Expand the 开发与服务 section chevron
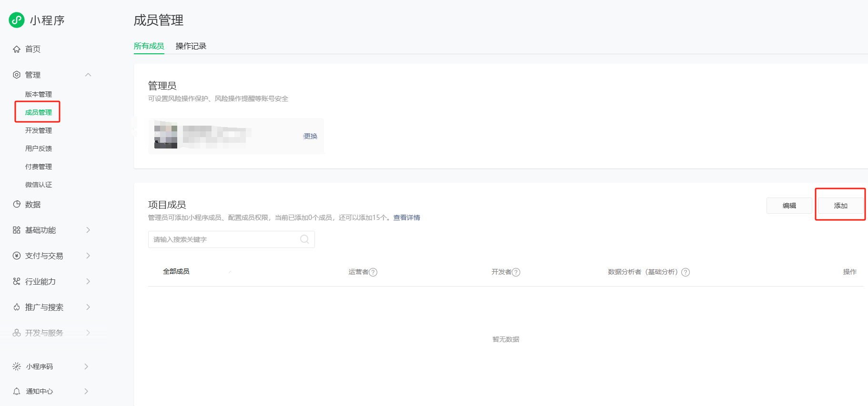 (x=88, y=333)
